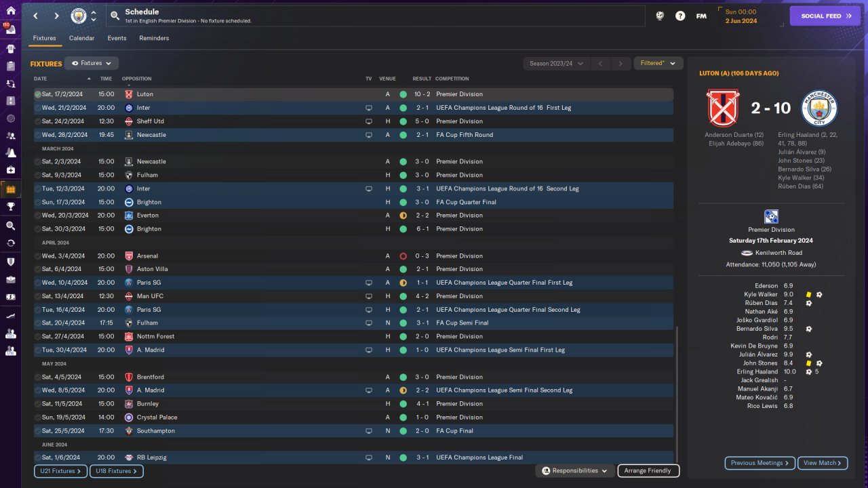The width and height of the screenshot is (868, 488).
Task: Click the Arsenal club badge in fixtures list
Action: pyautogui.click(x=129, y=256)
